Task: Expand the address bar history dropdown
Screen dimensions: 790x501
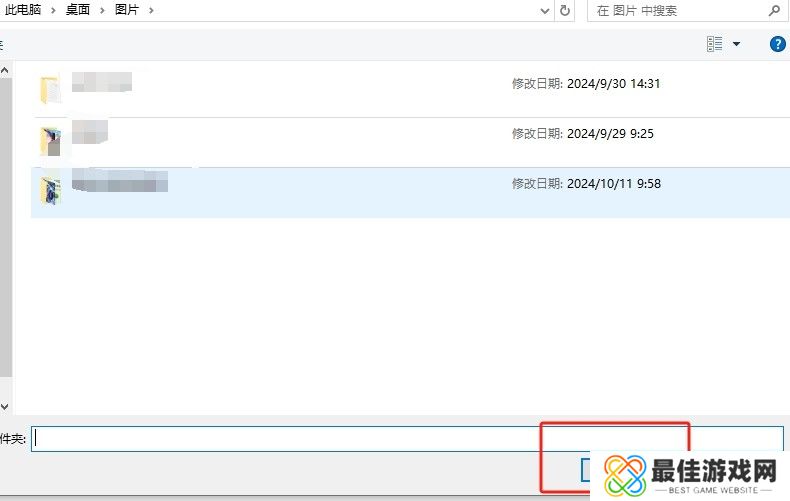Action: (x=544, y=11)
